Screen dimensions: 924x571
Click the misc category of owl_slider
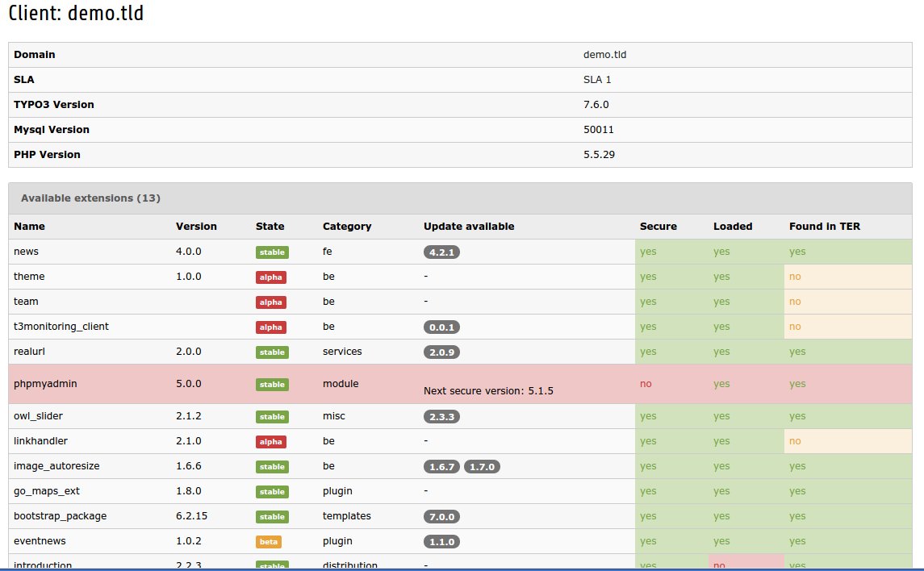click(333, 415)
